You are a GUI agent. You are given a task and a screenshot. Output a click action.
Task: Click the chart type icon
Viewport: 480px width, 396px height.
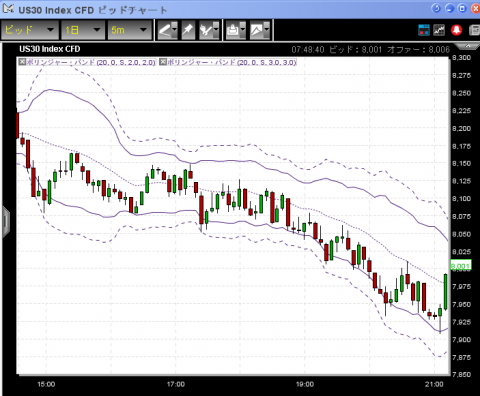tap(257, 30)
